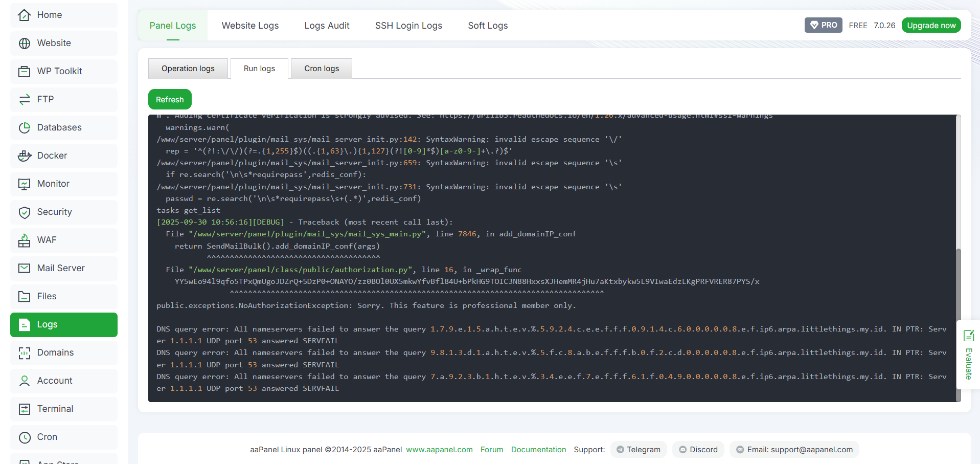
Task: Click the Website globe icon
Action: [24, 43]
